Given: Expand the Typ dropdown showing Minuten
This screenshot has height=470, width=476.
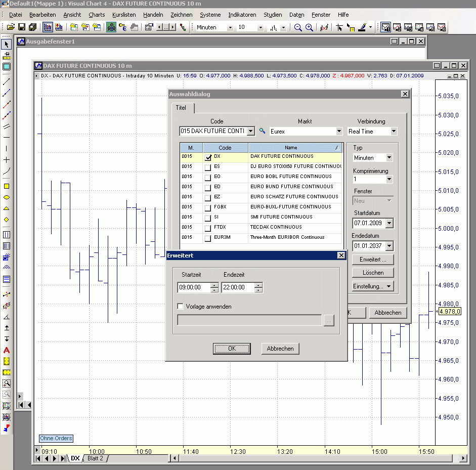Looking at the screenshot, I should pyautogui.click(x=388, y=158).
